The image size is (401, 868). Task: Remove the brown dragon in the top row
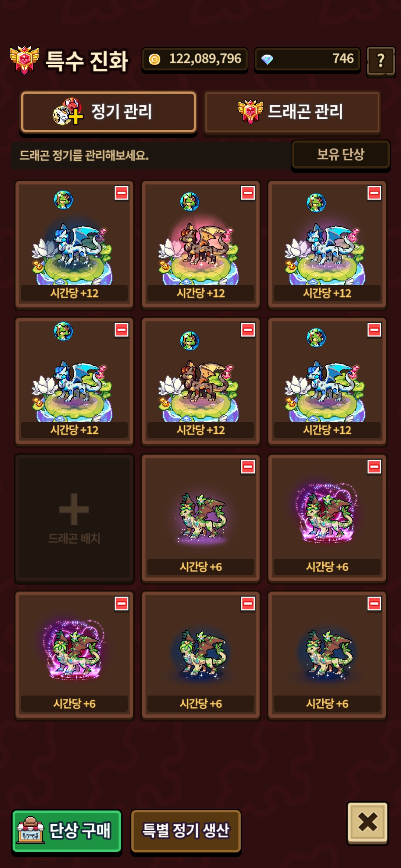248,193
